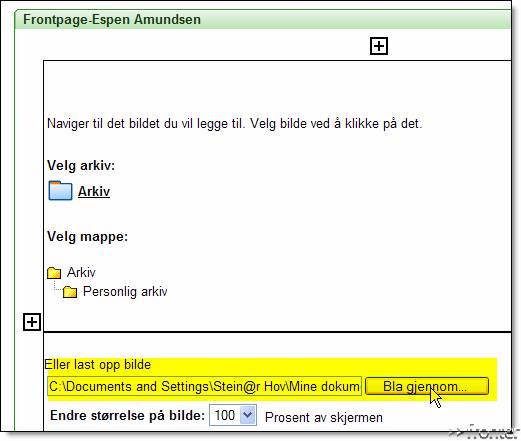Click the Naviger til det bildet instruction text
The width and height of the screenshot is (521, 441).
click(x=235, y=124)
